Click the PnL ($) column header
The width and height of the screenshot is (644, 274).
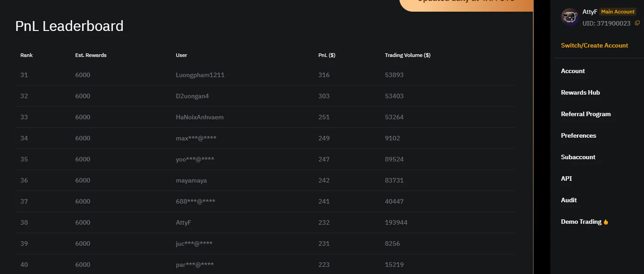click(327, 55)
